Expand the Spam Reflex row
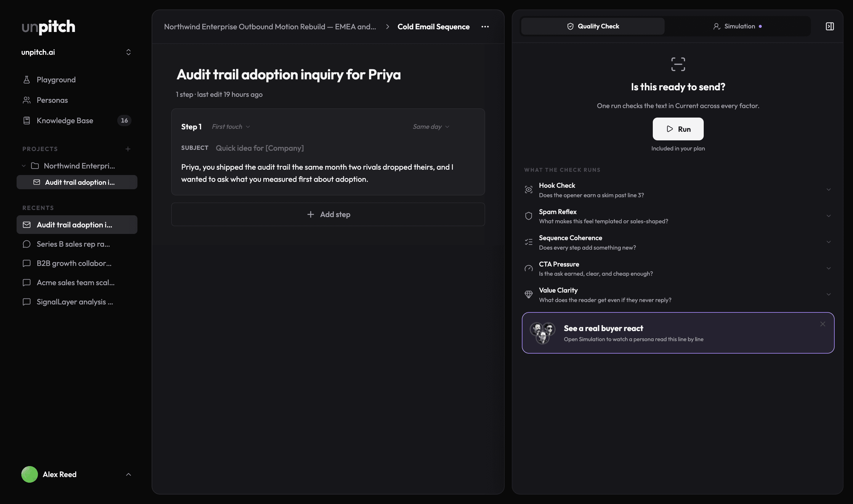Screen dimensions: 853x504 click(x=678, y=216)
